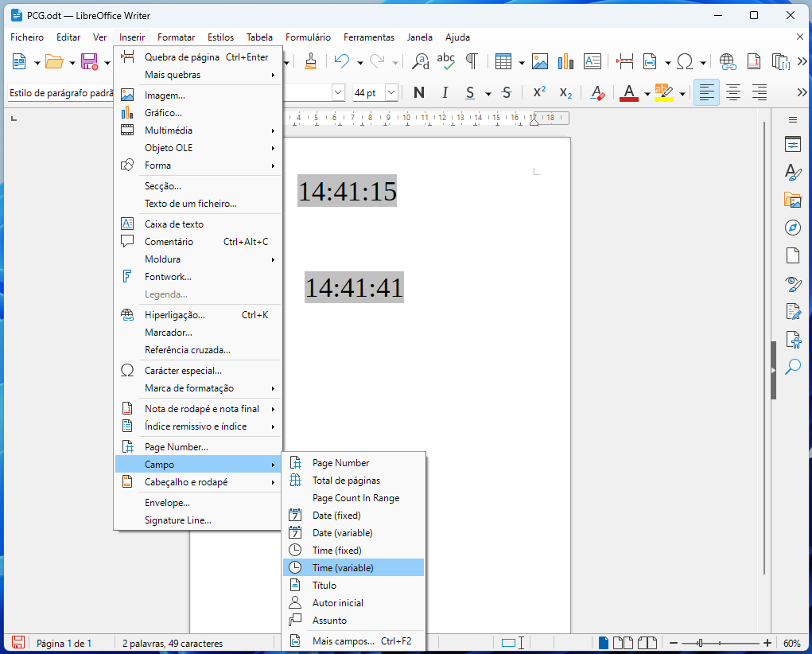The width and height of the screenshot is (812, 654).
Task: Click the Insert Hyperlink globe icon
Action: 727,61
